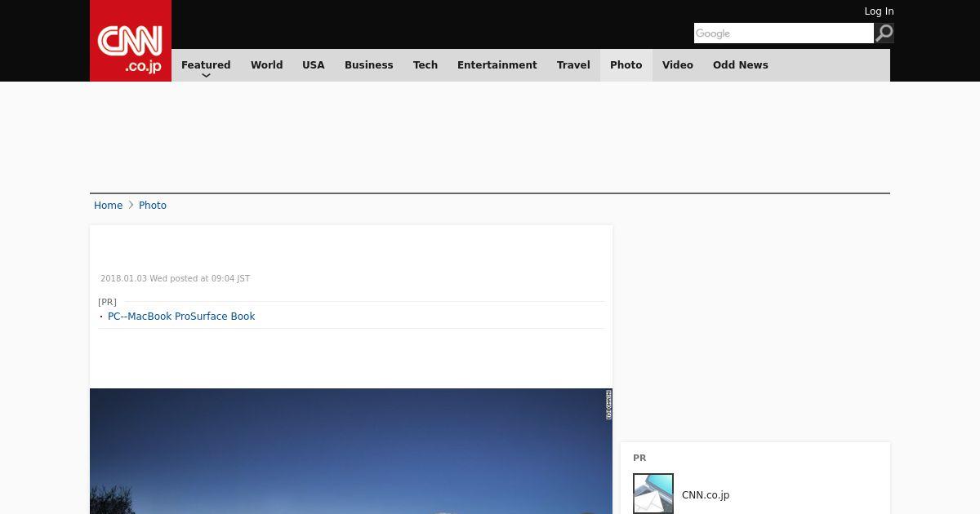Click the CNN.co.jp logo

point(131,41)
